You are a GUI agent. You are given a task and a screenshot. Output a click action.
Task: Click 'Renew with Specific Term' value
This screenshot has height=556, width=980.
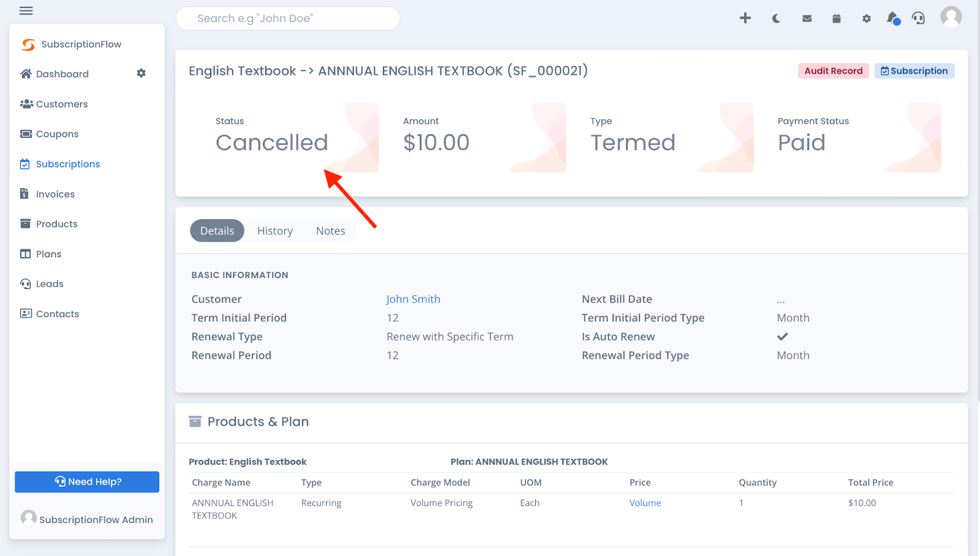[x=450, y=337]
